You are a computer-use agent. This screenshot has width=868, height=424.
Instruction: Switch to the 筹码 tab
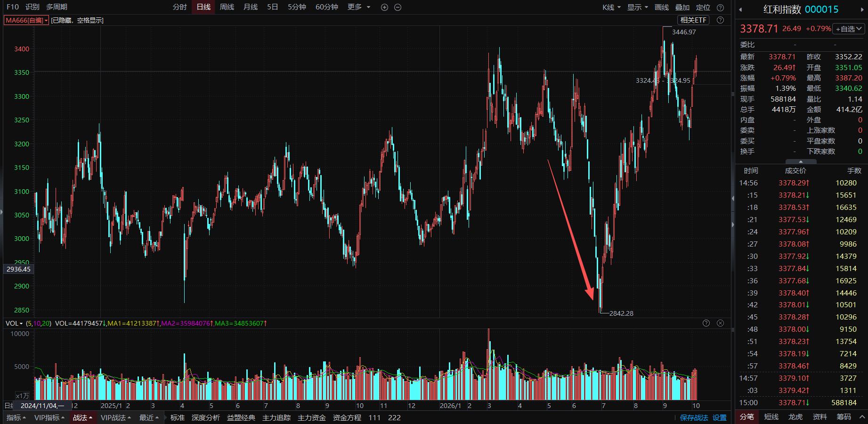point(844,416)
